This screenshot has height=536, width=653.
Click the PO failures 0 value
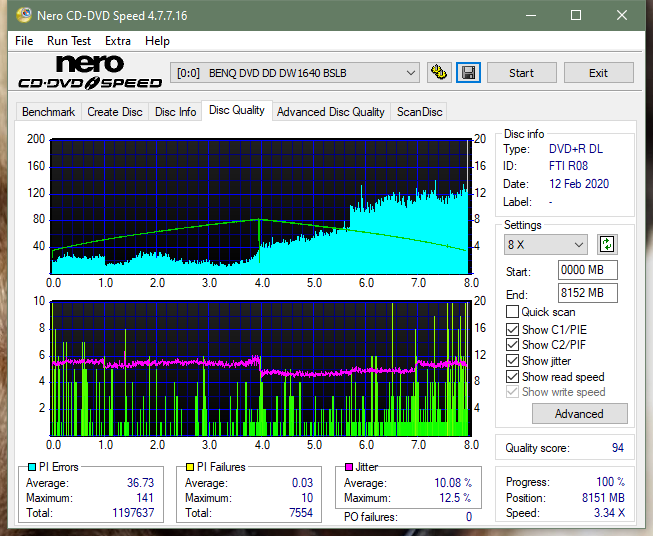[x=469, y=517]
